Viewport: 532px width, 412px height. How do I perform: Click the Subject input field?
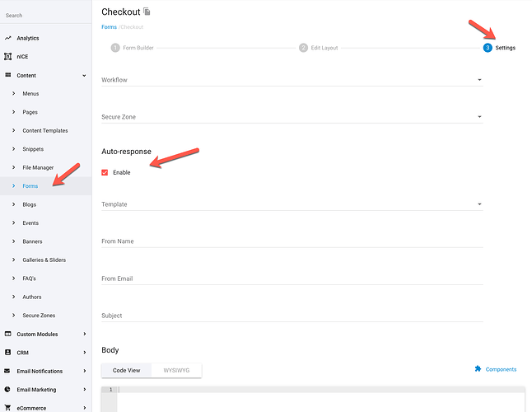click(292, 316)
